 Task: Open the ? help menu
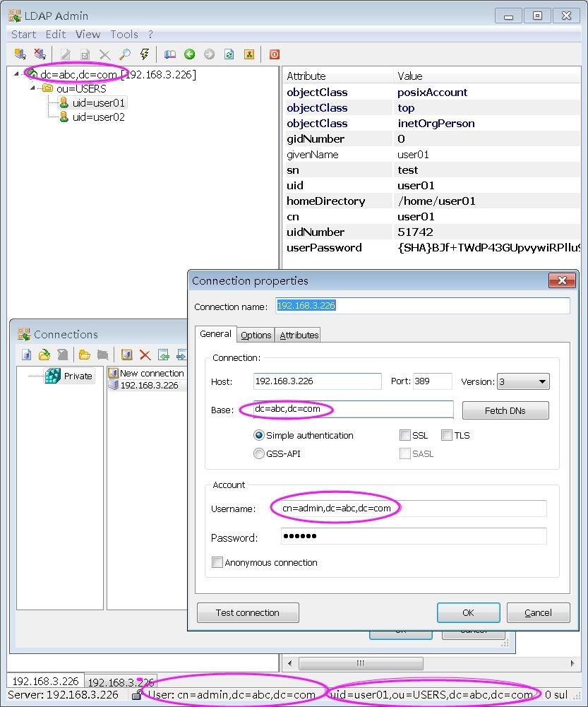(x=150, y=35)
